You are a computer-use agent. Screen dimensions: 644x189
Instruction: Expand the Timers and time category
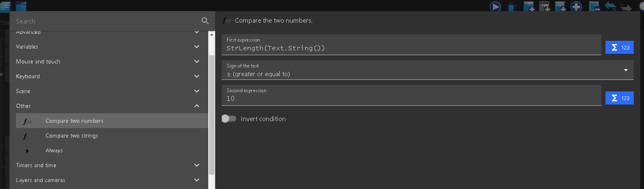pyautogui.click(x=109, y=165)
